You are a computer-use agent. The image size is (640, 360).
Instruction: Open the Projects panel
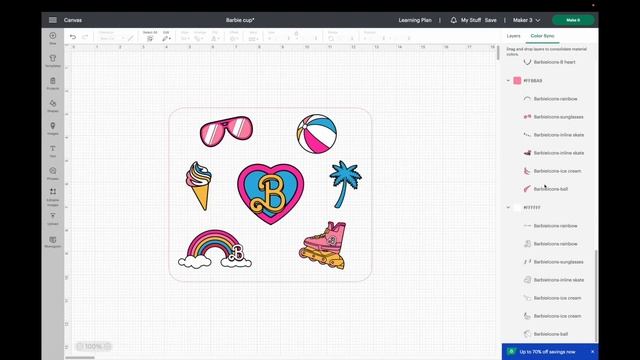click(53, 83)
